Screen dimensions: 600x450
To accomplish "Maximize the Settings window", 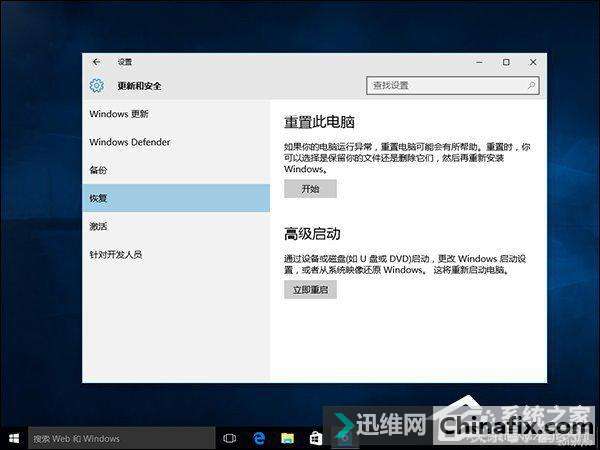I will point(506,62).
